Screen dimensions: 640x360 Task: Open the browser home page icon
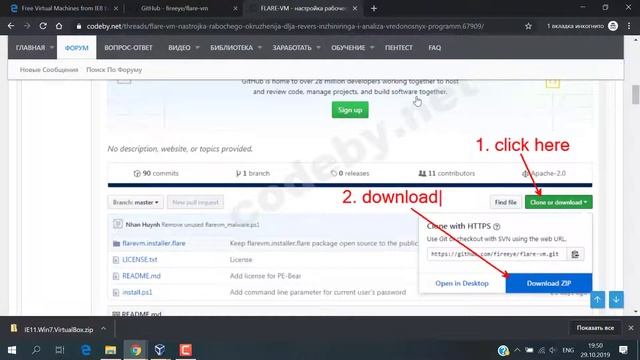coord(59,26)
